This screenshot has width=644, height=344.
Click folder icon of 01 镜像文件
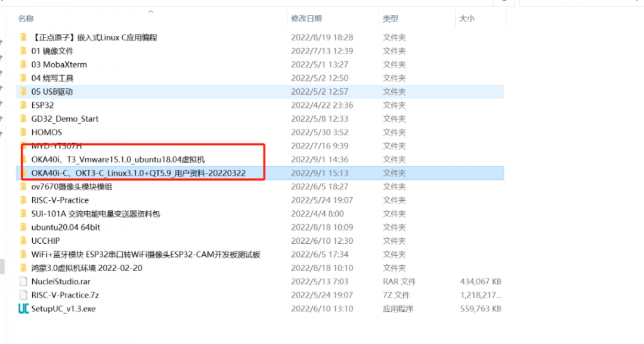tap(23, 51)
